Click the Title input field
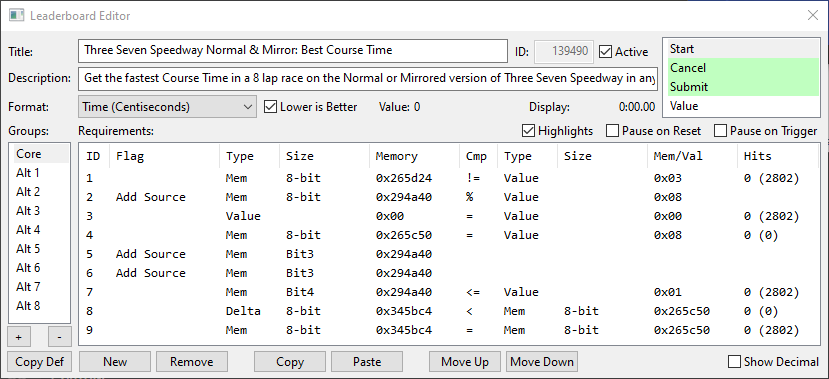Screen dimensions: 829x379 click(293, 51)
